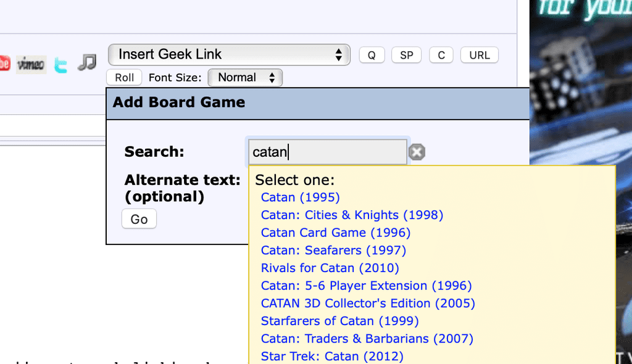Pick Starfarers of Catan (1999)

pos(340,321)
